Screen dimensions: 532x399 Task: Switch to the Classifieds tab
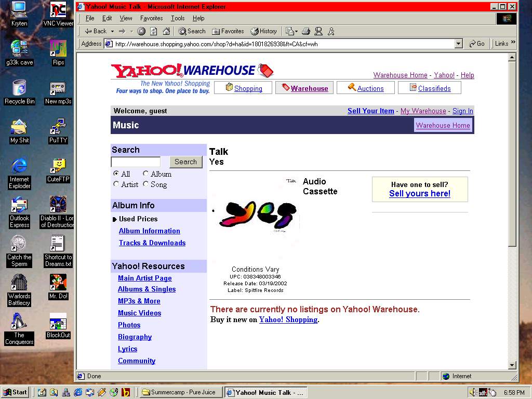pyautogui.click(x=430, y=88)
